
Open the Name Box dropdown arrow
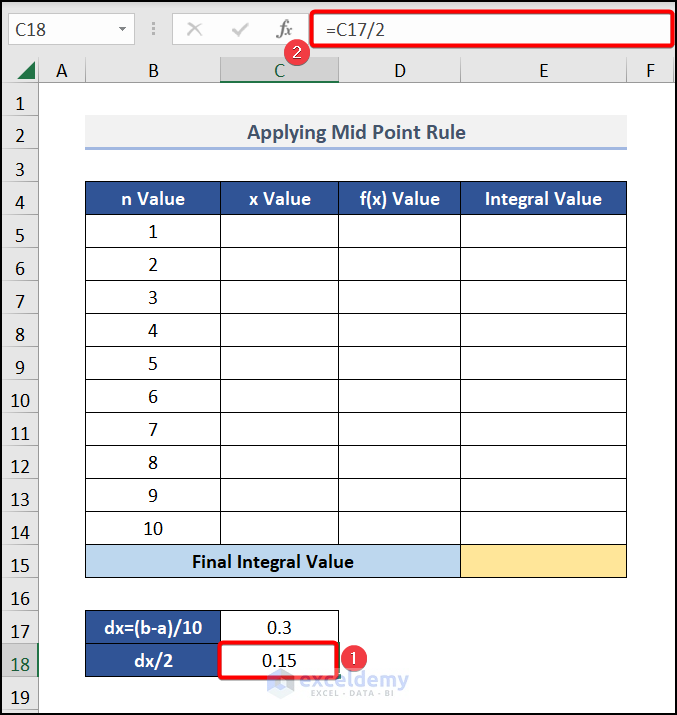coord(123,29)
